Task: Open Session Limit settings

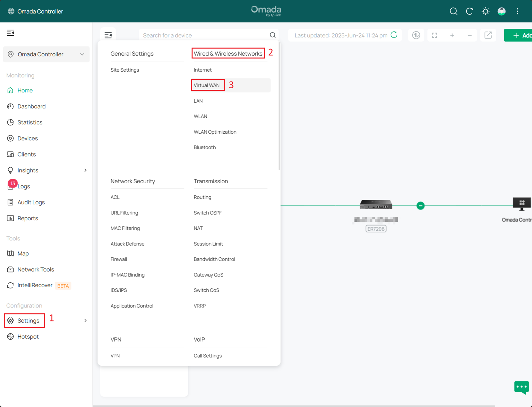Action: click(x=208, y=244)
